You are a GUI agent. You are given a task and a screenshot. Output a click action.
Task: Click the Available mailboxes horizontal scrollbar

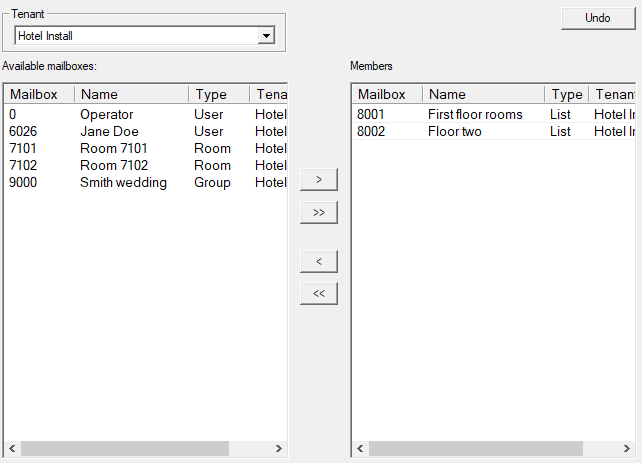point(125,449)
